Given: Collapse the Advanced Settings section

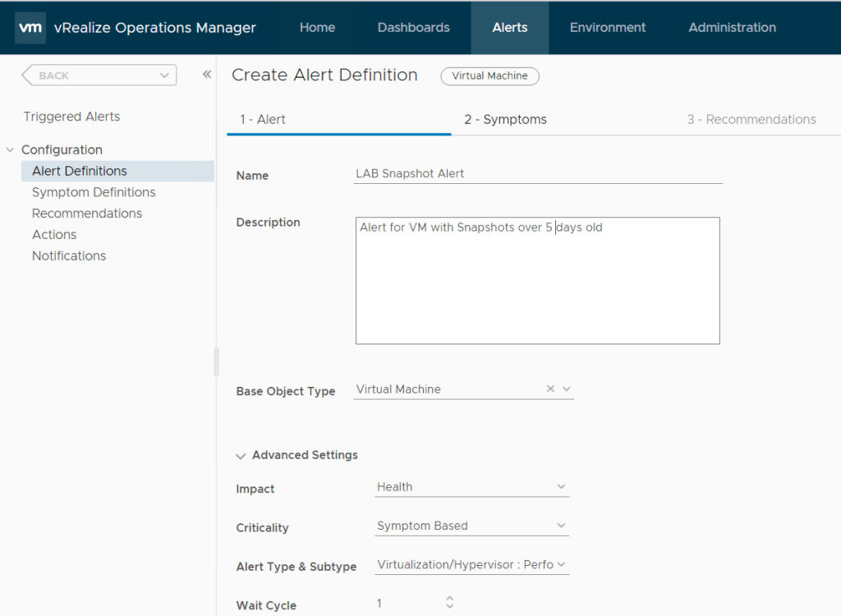Looking at the screenshot, I should tap(241, 455).
